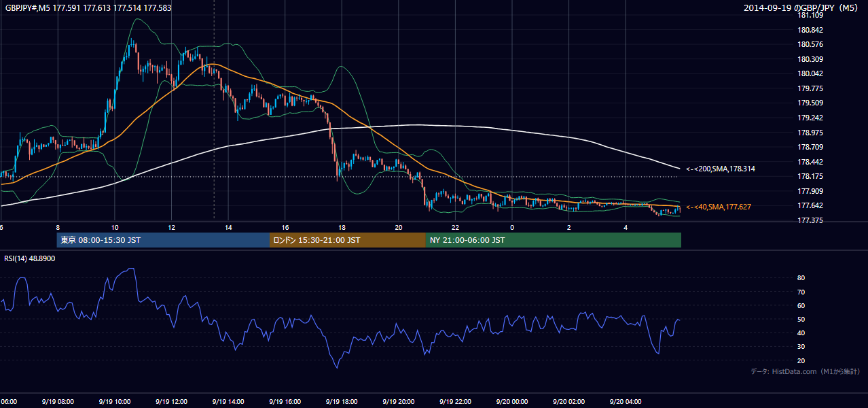
Task: Click hour label 14 under the price chart
Action: pos(229,228)
